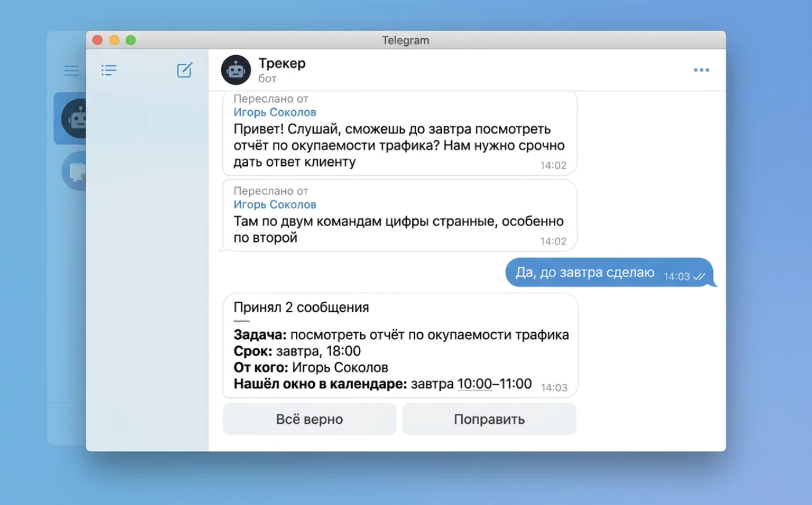Open the first Игорь Соколов forwarded sender link
Viewport: 812px width, 505px height.
tap(275, 112)
